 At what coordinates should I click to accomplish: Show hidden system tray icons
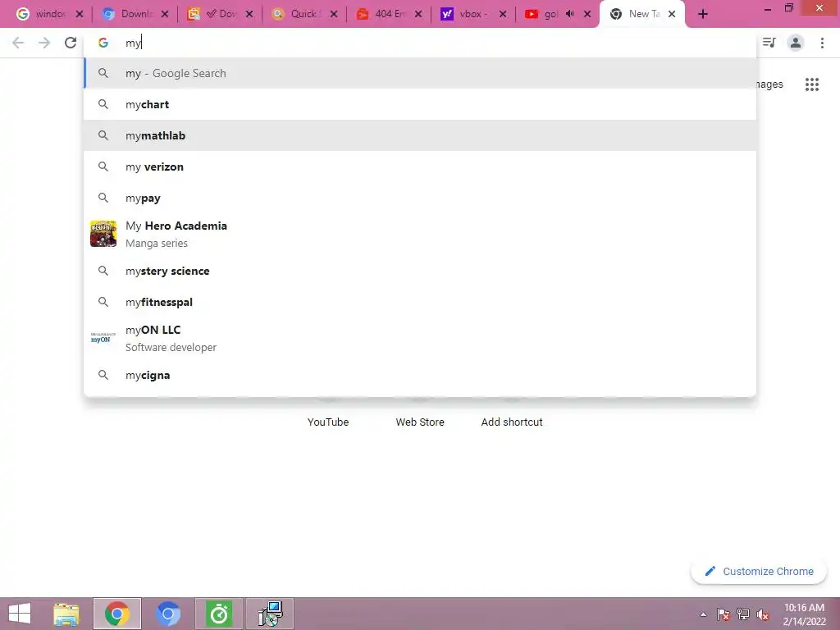click(x=703, y=614)
